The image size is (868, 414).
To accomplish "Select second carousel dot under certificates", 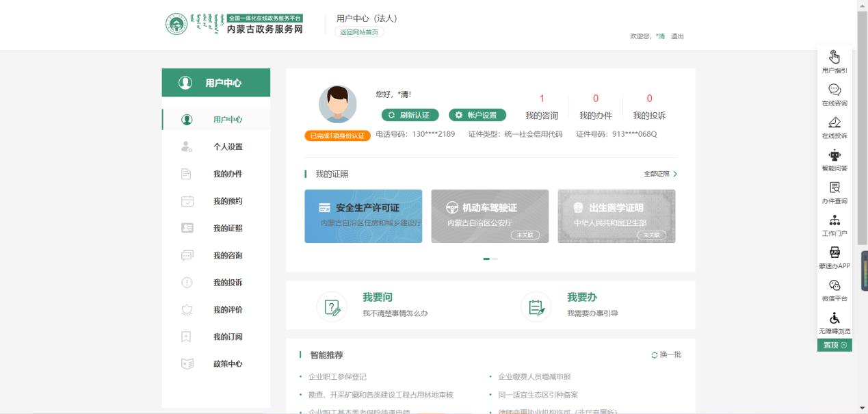I will pyautogui.click(x=495, y=259).
